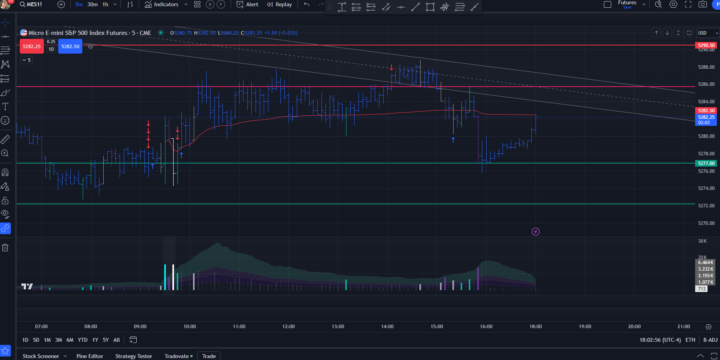Screen dimensions: 720x360
Task: Take a chart snapshot with camera icon
Action: point(703,4)
